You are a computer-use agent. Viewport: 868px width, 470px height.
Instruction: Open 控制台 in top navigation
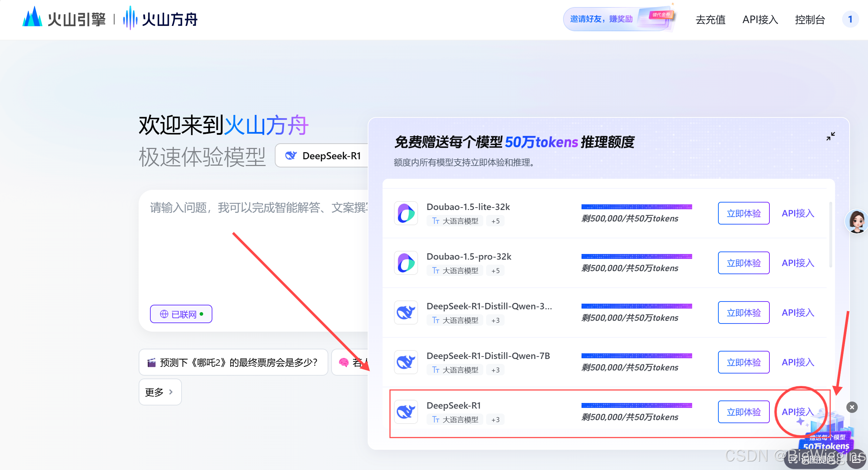pyautogui.click(x=810, y=20)
